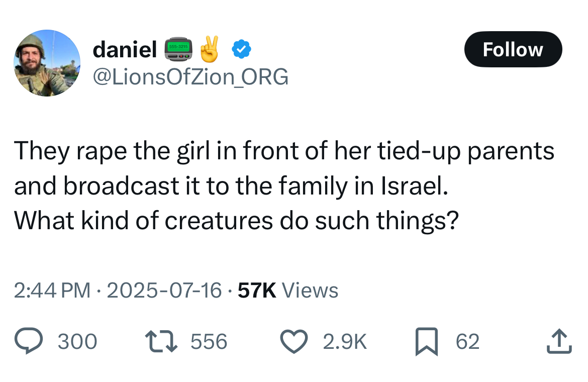The image size is (588, 382).
Task: Open the share upload arrow icon
Action: point(559,341)
